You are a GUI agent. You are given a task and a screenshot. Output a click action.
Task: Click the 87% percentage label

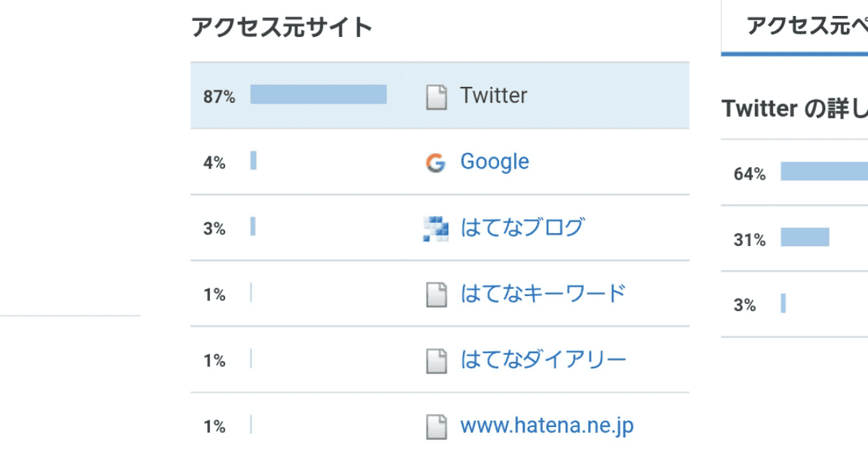tap(219, 97)
